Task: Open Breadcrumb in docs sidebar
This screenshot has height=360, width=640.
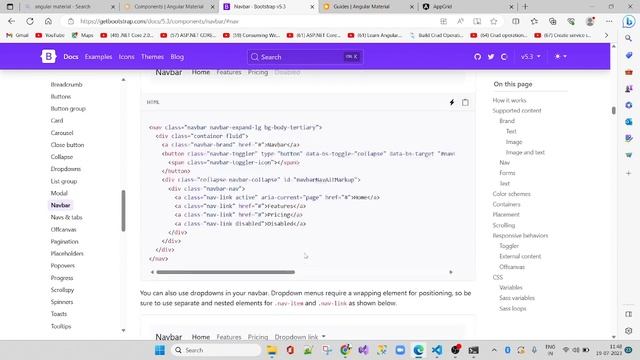Action: (67, 84)
